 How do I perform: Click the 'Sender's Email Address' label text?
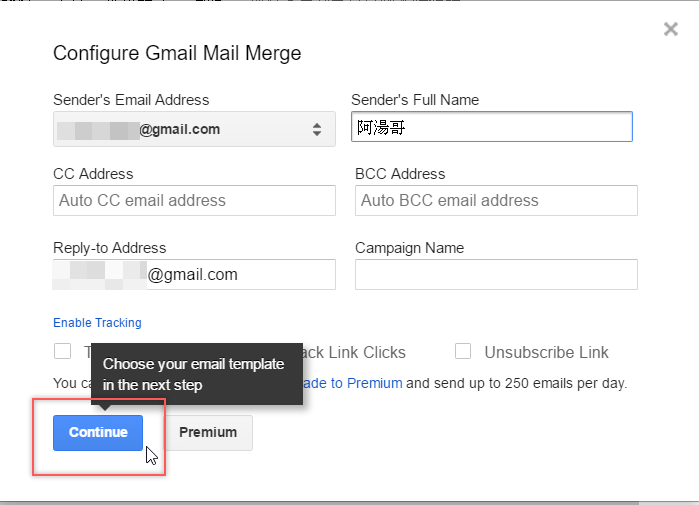point(131,100)
